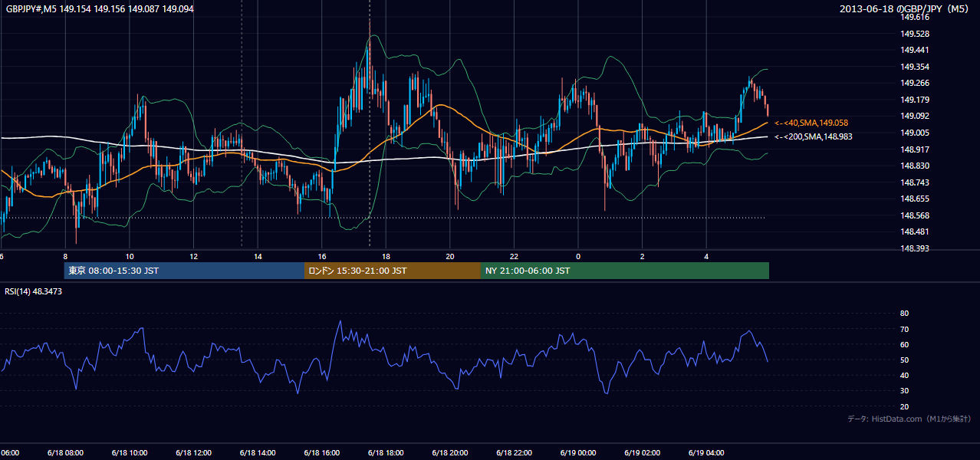
Task: Click price axis value 148.917
Action: (915, 149)
